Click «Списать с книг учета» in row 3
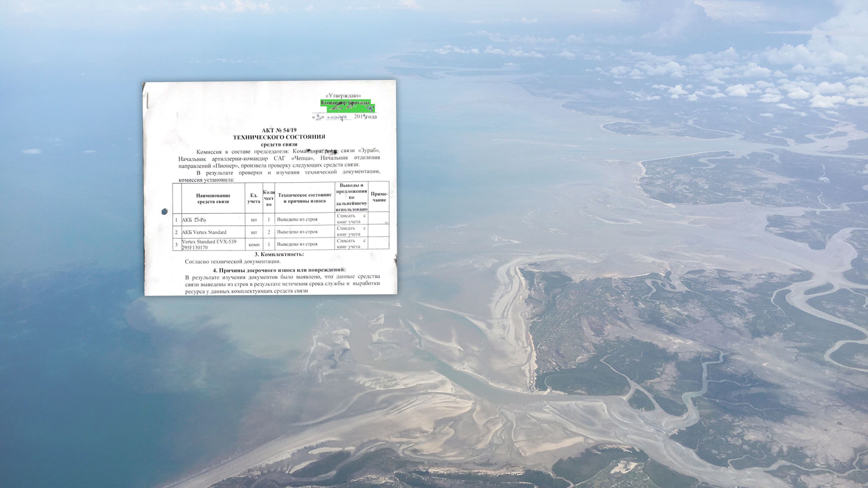 pyautogui.click(x=351, y=244)
